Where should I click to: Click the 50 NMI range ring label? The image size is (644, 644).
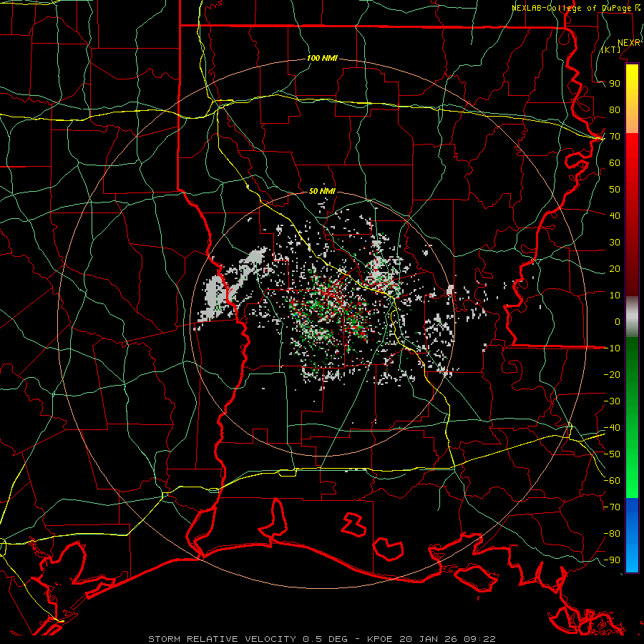(x=322, y=191)
